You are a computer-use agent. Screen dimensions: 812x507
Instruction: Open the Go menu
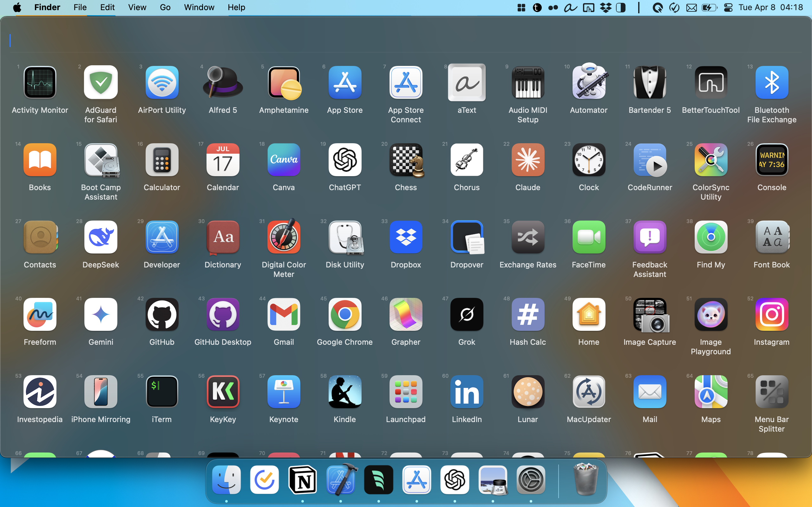click(165, 7)
